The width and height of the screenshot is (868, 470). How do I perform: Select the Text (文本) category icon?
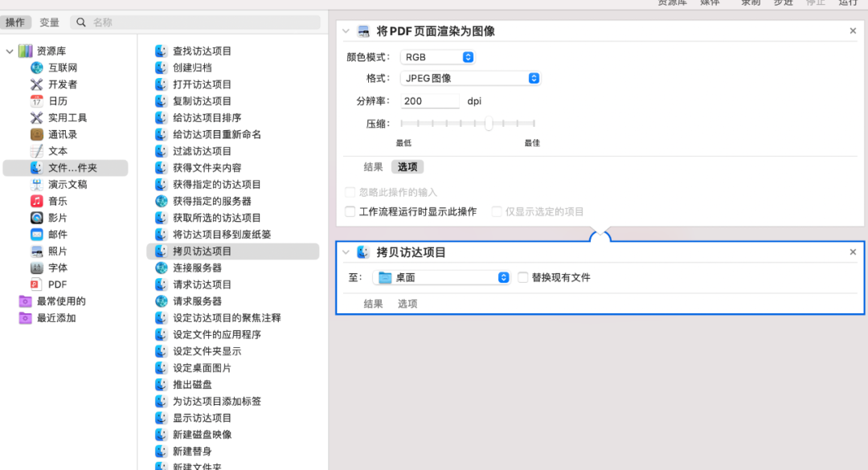(x=36, y=150)
